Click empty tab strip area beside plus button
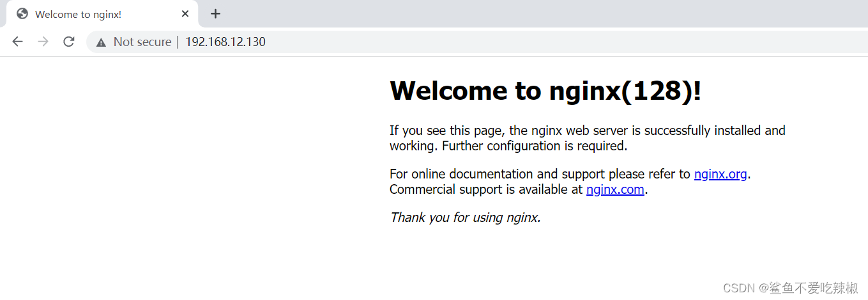 (x=511, y=14)
